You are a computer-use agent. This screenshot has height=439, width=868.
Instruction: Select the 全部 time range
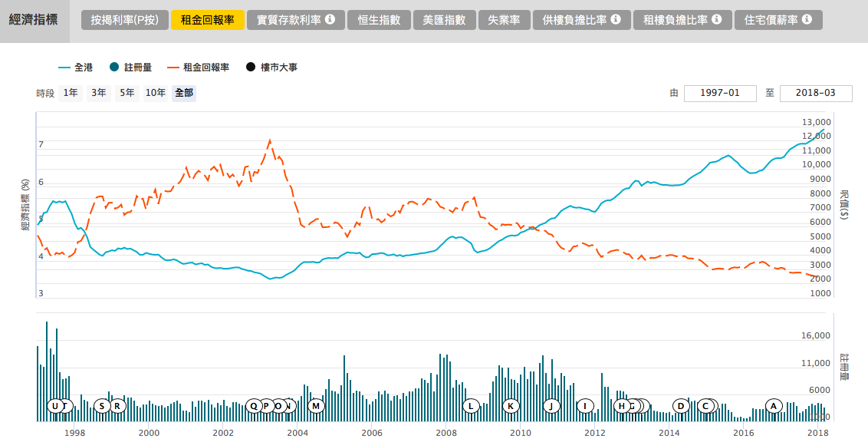(184, 93)
